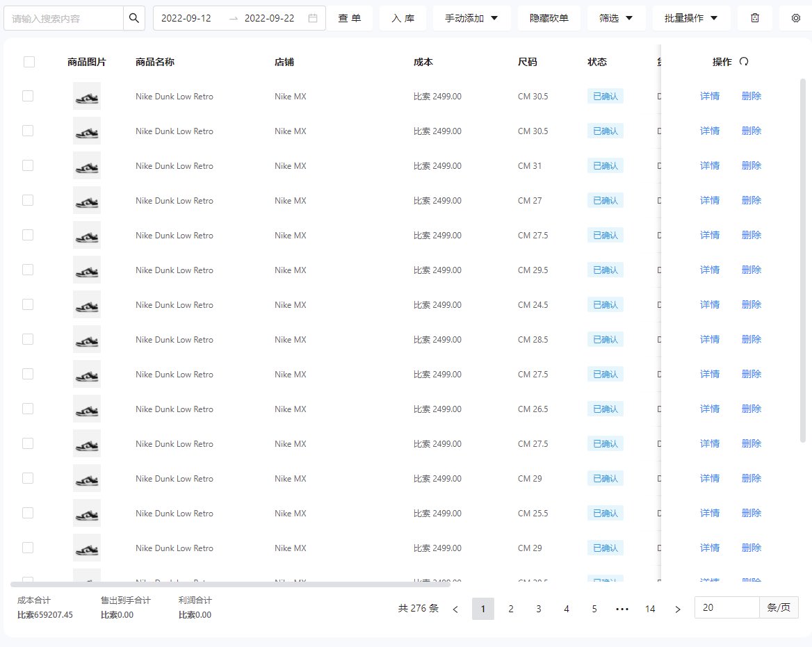Click the 入库 button

pyautogui.click(x=403, y=18)
